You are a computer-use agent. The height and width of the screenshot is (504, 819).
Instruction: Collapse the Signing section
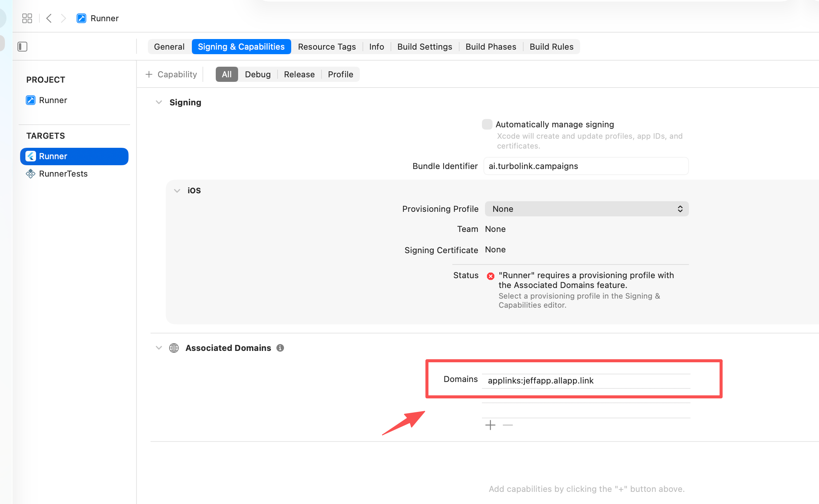(159, 102)
